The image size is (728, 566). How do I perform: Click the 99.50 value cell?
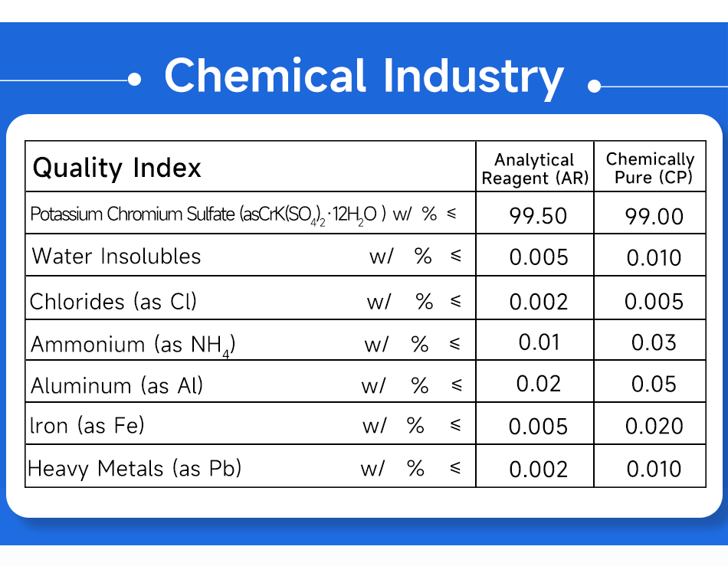point(538,216)
